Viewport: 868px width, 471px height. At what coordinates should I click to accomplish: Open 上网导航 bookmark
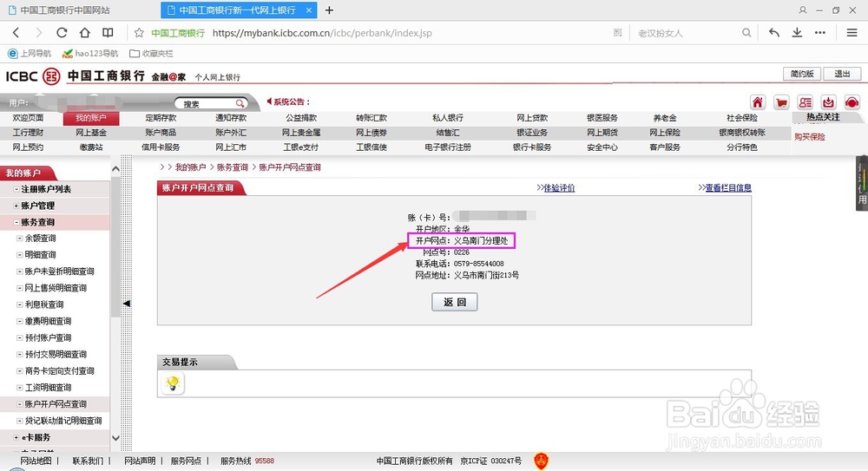[30, 54]
